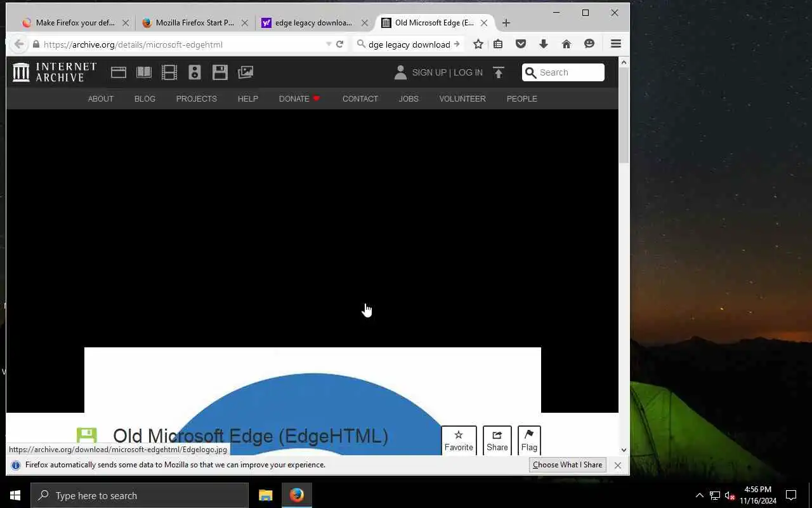Open the Firefox Hello chat icon
812x508 pixels.
[589, 44]
